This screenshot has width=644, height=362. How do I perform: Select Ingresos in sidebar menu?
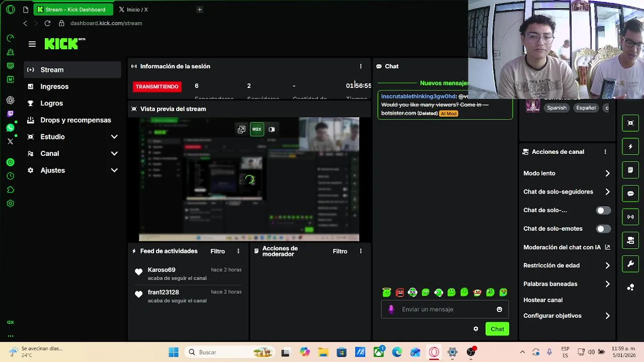72,86
